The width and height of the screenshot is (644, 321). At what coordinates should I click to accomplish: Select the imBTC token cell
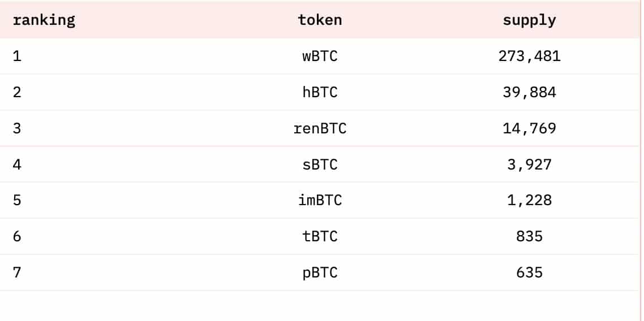[x=320, y=201]
